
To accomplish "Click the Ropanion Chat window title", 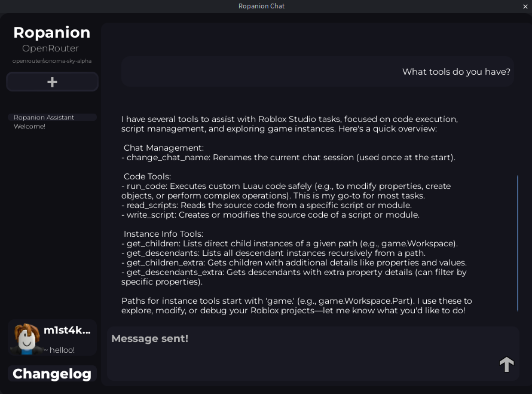I will 262,6.
